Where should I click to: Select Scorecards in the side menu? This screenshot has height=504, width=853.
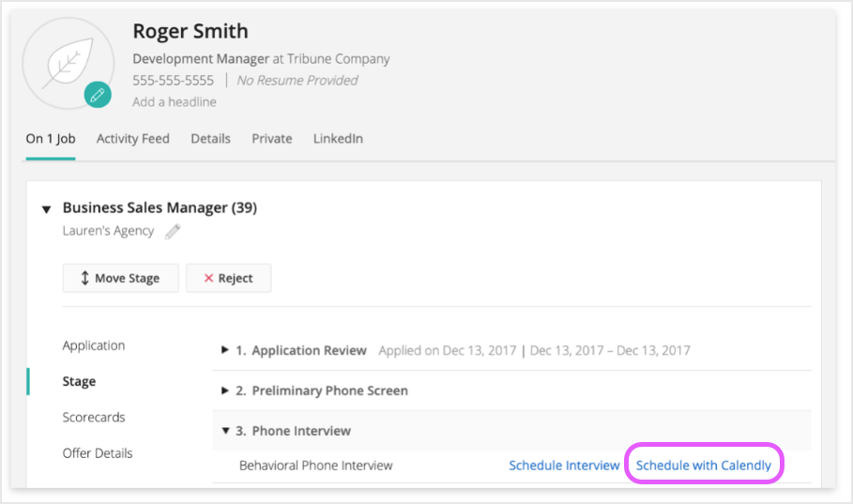point(94,418)
